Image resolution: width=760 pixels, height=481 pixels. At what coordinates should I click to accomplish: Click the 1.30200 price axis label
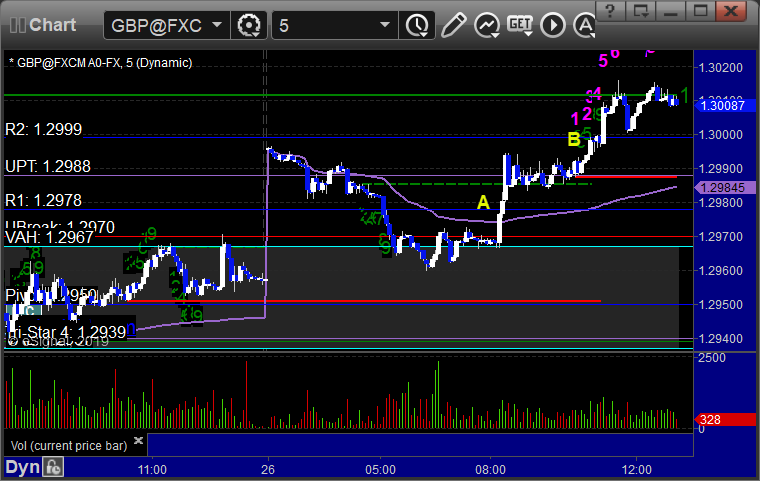click(x=720, y=67)
